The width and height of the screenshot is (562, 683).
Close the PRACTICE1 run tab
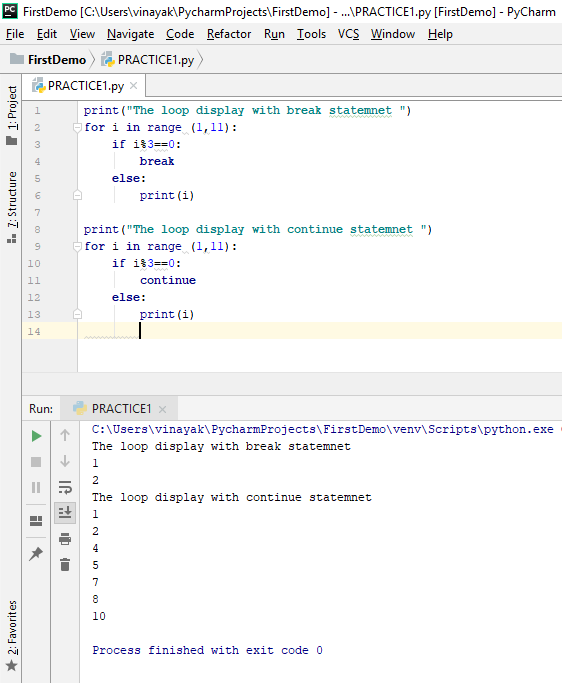[x=163, y=409]
